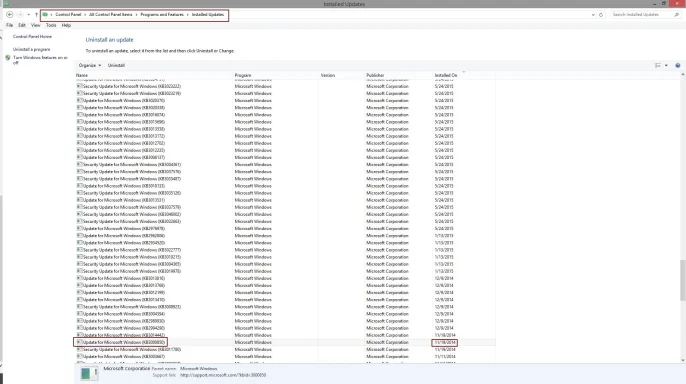
Task: Click the Control Panel icon in address bar
Action: coord(45,14)
